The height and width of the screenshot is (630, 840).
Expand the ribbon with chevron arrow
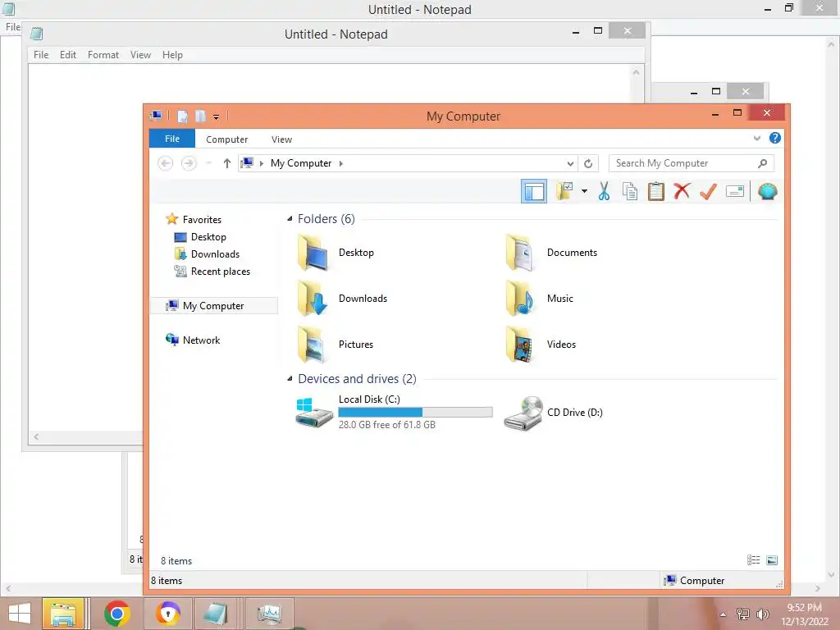[756, 138]
